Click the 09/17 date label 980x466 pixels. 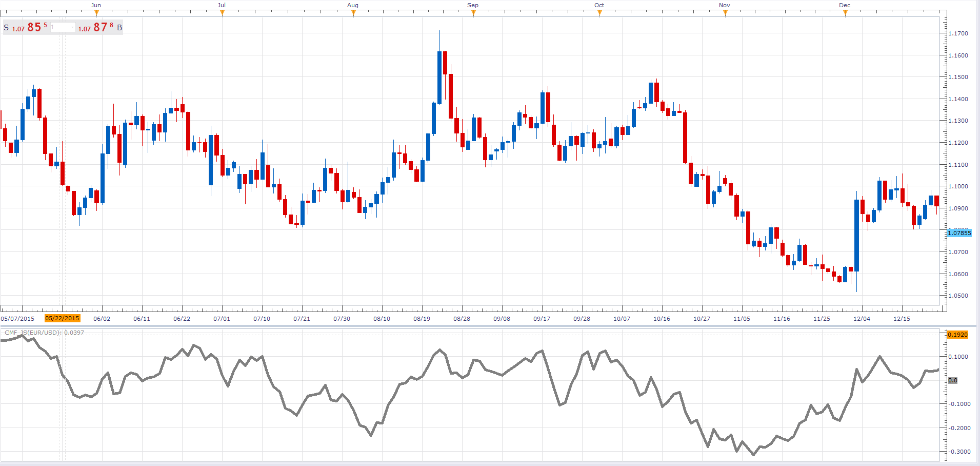coord(542,319)
